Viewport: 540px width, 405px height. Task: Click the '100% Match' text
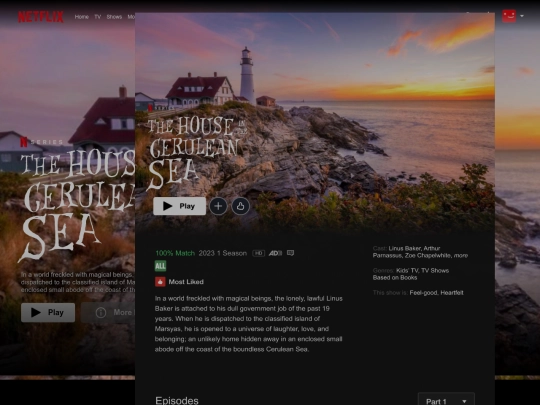[x=175, y=253]
